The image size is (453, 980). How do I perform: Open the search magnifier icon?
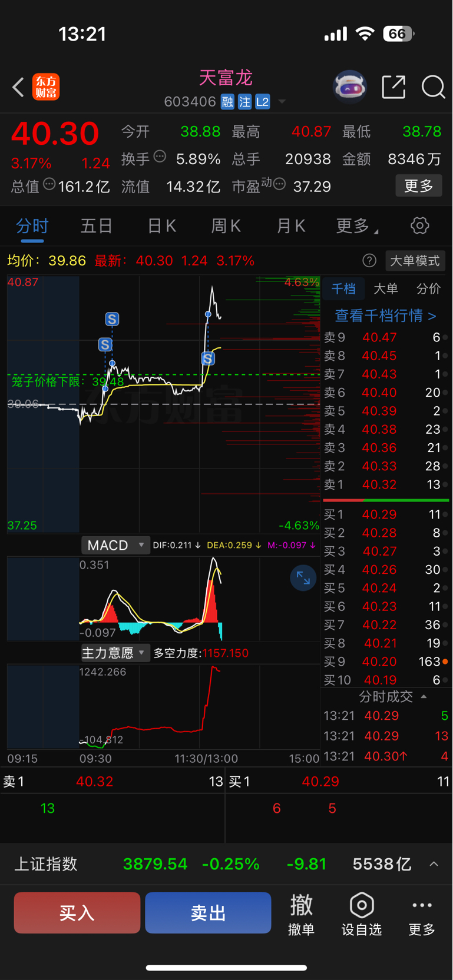click(433, 87)
